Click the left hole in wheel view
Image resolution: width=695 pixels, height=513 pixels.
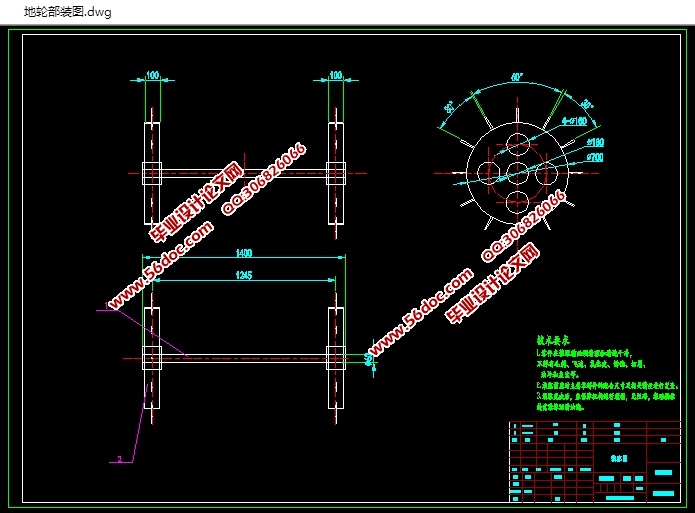pos(489,172)
